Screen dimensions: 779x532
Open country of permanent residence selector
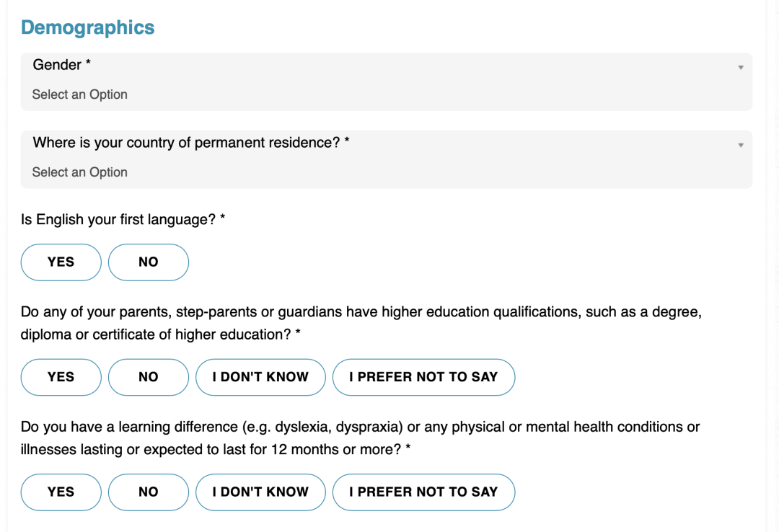[387, 159]
